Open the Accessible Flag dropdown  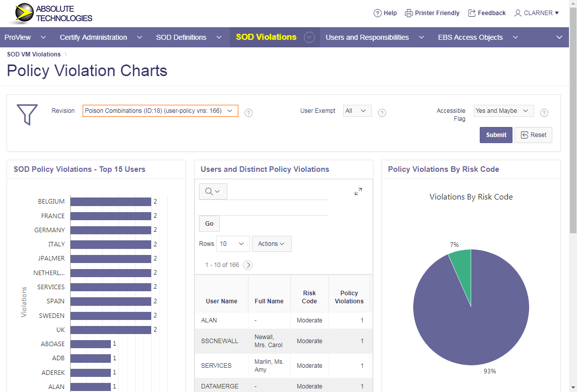click(x=503, y=111)
